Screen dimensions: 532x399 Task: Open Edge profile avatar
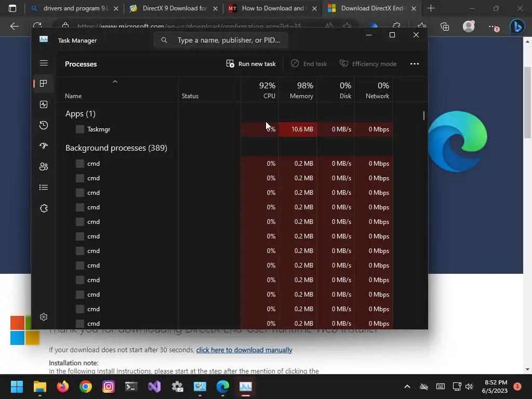pyautogui.click(x=469, y=26)
